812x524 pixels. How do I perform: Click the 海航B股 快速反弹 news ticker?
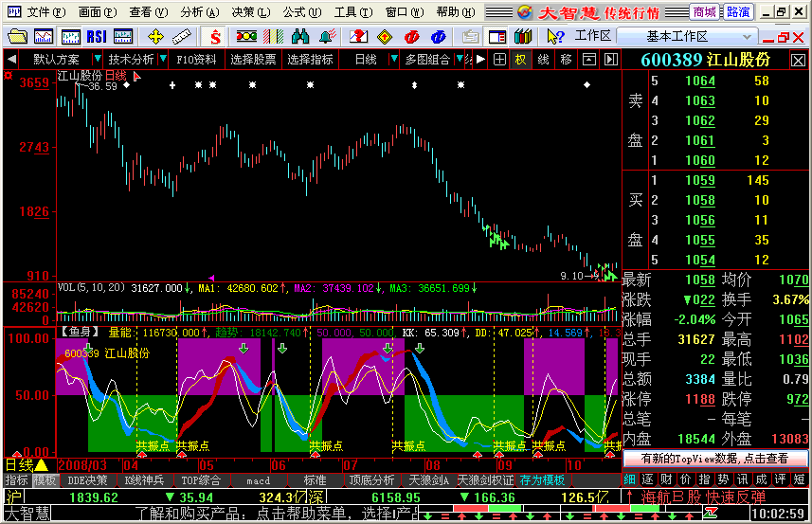coord(703,497)
